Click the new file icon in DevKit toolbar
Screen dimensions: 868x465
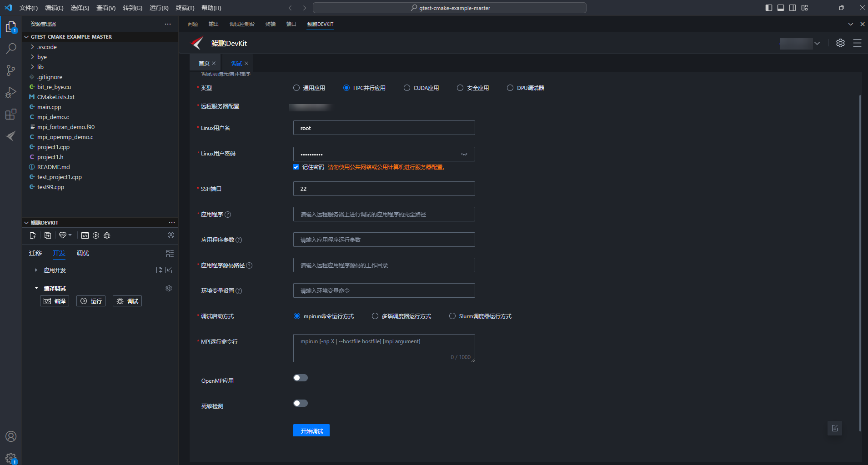tap(33, 235)
